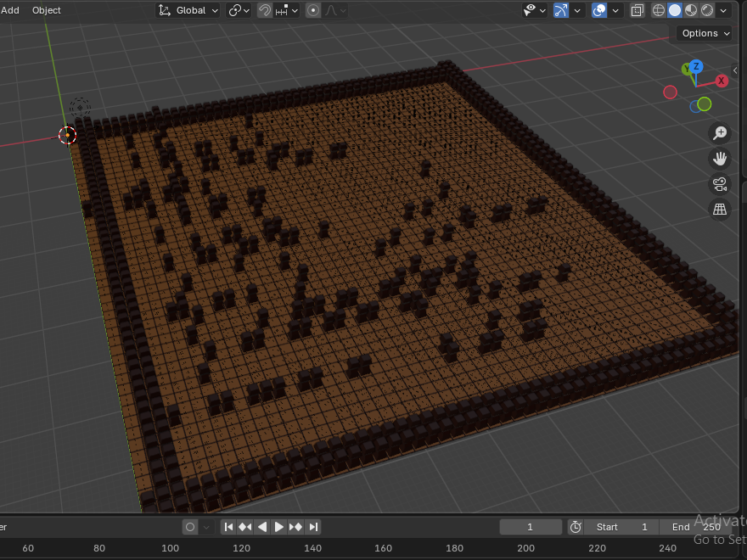Switch to rendered viewport shading
The width and height of the screenshot is (747, 560).
(x=707, y=10)
